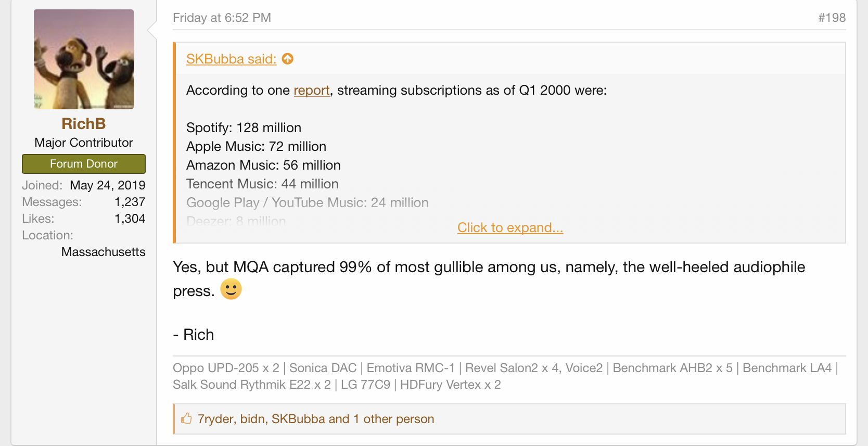Screen dimensions: 868x446
Task: Click the Forum Donor badge
Action: point(84,163)
